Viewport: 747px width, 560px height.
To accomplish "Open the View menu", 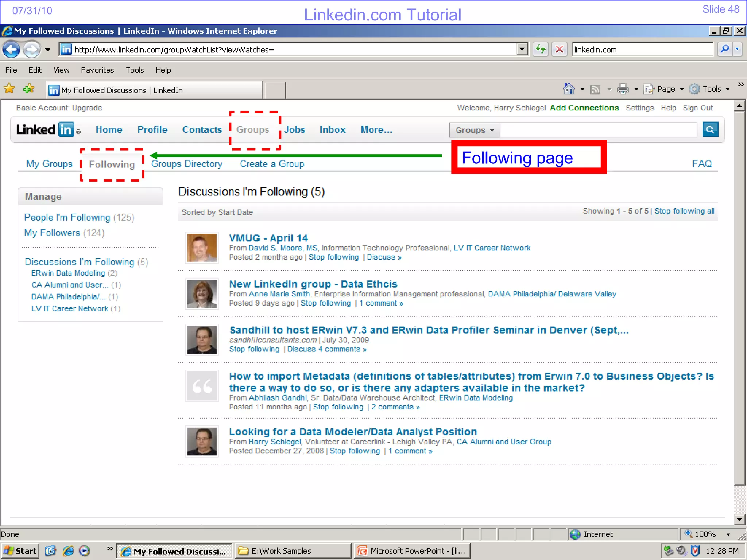I will pos(61,70).
